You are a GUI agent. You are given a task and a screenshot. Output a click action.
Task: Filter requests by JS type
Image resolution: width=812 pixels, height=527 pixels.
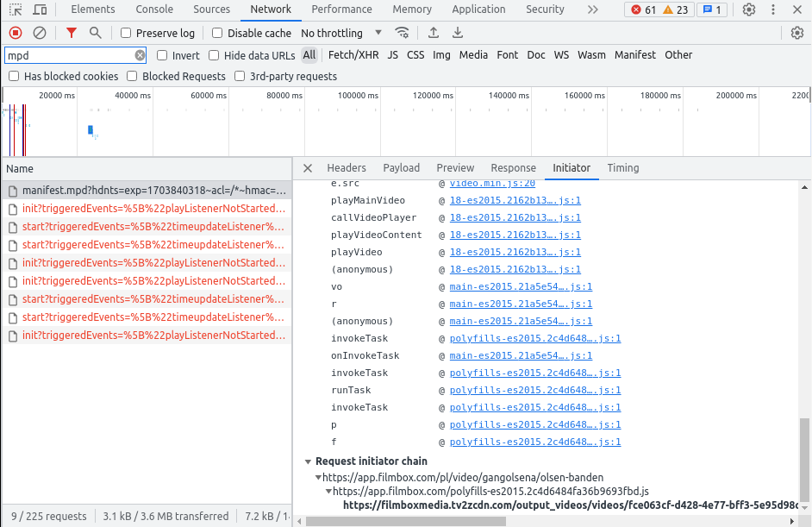pyautogui.click(x=392, y=55)
